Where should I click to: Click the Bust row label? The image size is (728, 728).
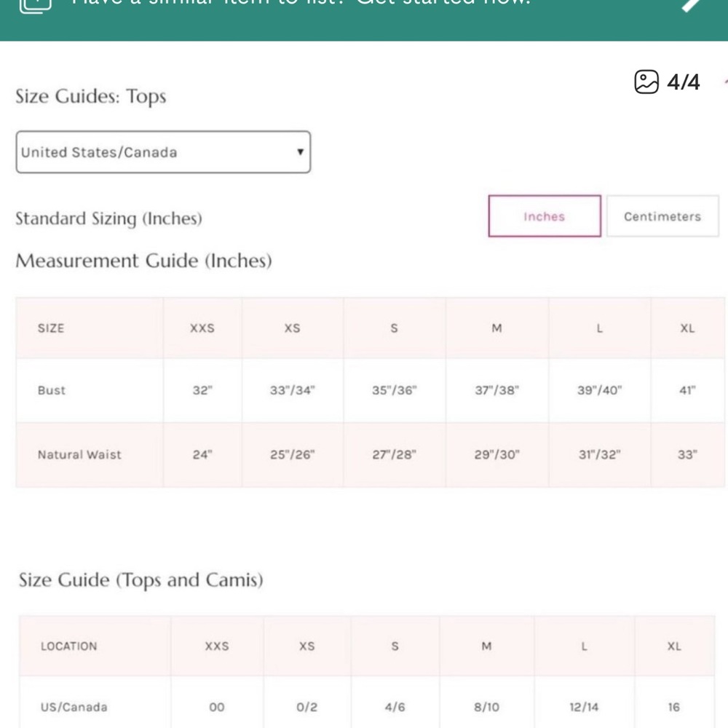[x=52, y=390]
